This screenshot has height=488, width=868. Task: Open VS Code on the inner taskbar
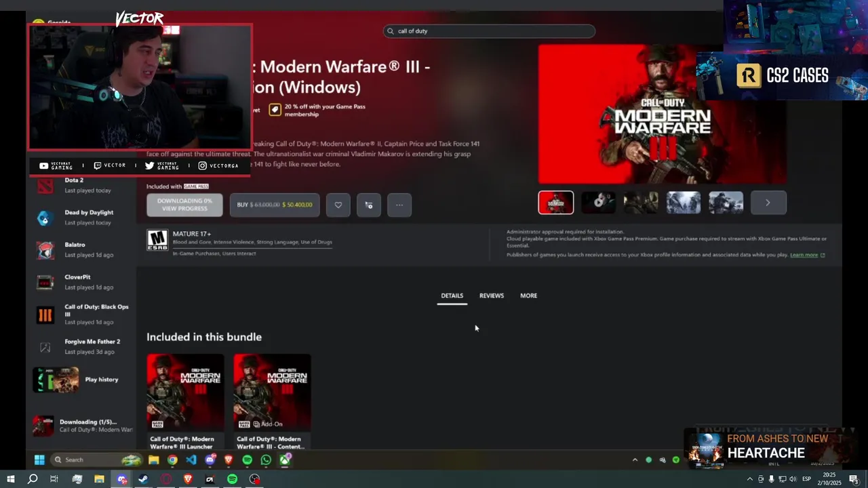point(191,460)
